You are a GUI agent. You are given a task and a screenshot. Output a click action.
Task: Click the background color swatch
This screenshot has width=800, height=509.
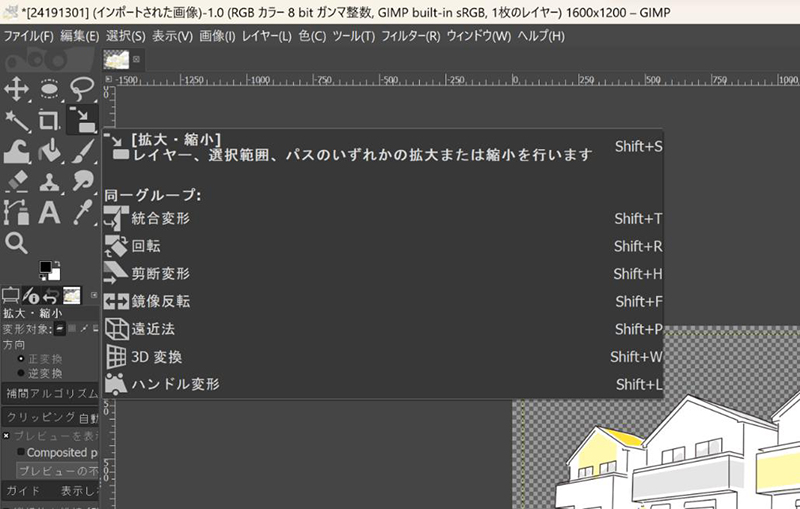[55, 274]
